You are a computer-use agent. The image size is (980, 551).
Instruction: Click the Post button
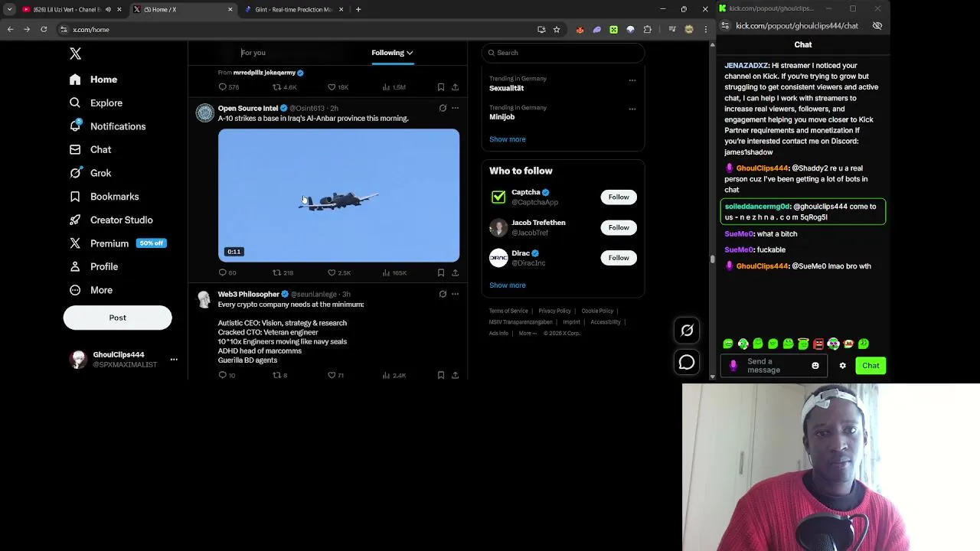pyautogui.click(x=117, y=318)
